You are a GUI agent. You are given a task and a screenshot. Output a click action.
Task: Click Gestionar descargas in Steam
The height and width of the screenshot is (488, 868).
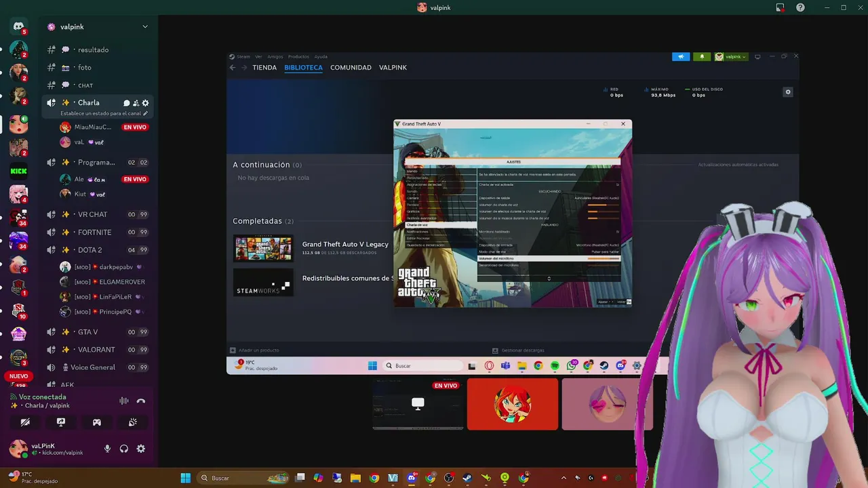coord(518,350)
